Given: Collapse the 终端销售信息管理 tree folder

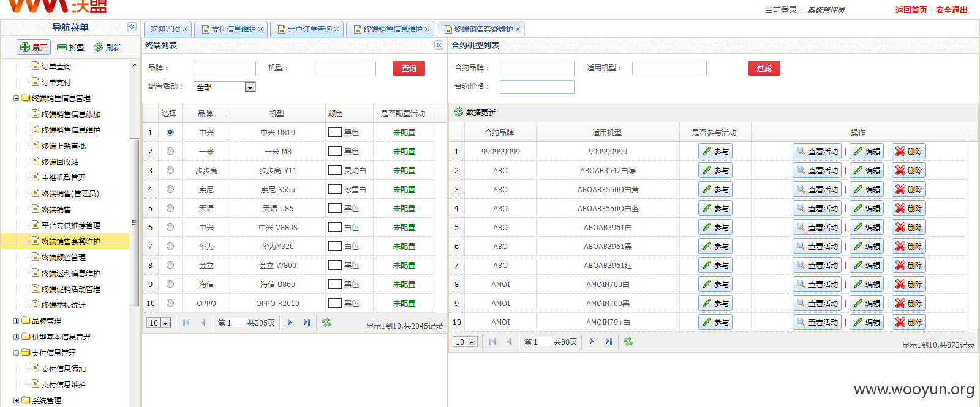Looking at the screenshot, I should pos(17,98).
